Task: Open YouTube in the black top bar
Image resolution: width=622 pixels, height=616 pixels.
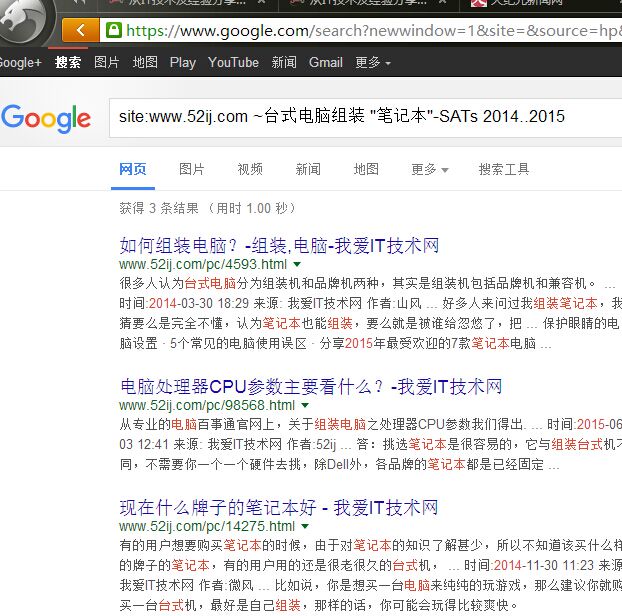Action: point(233,62)
